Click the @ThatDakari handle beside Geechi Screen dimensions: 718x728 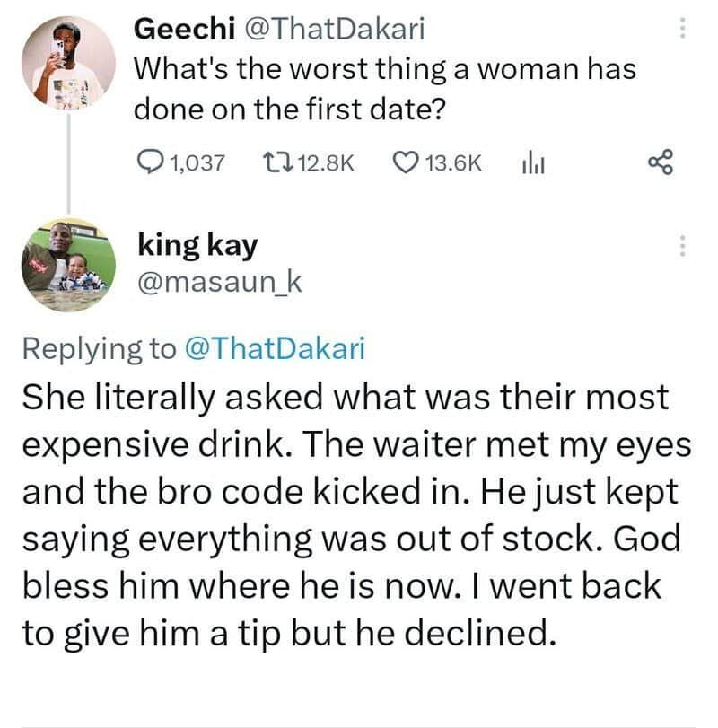[330, 30]
